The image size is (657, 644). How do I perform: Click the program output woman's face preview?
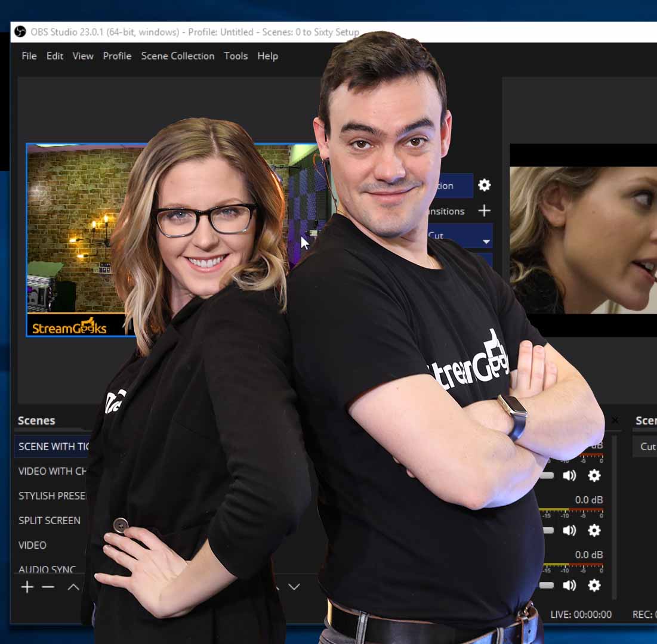[x=583, y=240]
